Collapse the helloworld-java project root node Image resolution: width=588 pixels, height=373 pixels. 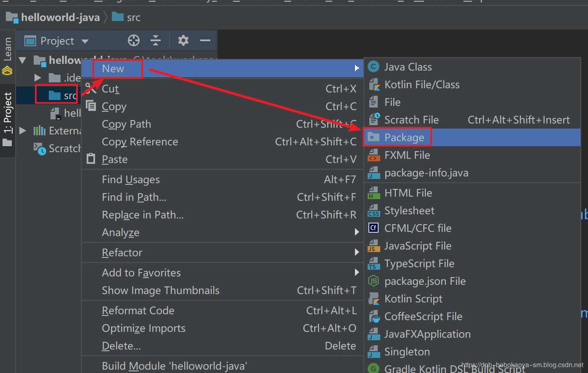coord(23,60)
